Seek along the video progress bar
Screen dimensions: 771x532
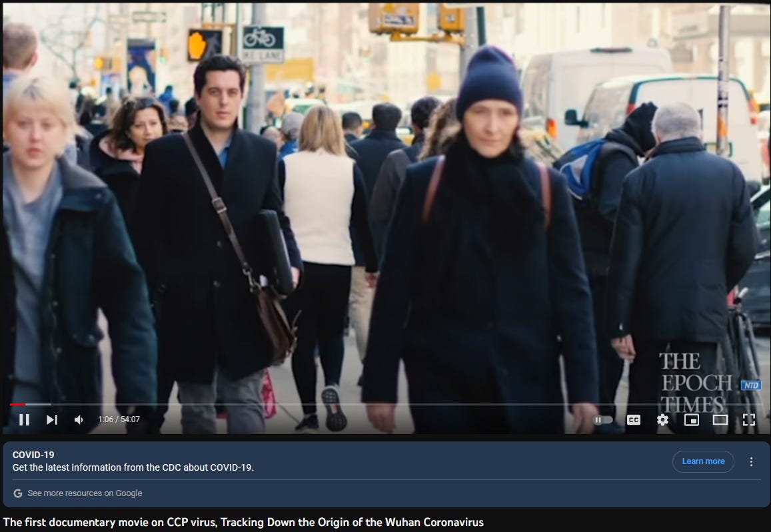tap(386, 404)
